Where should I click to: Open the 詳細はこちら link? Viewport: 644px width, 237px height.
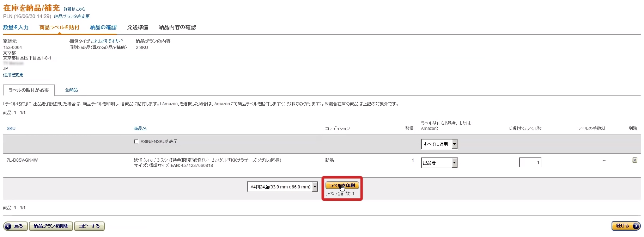pos(74,9)
